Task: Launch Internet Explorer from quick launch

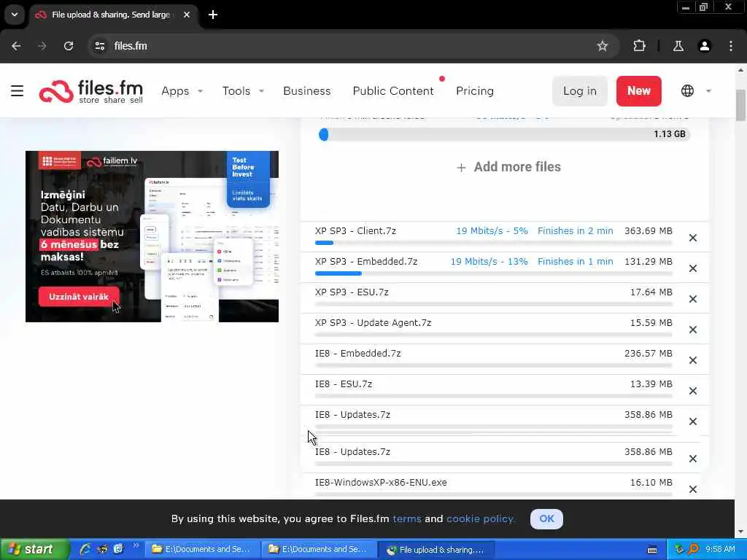Action: (85, 550)
